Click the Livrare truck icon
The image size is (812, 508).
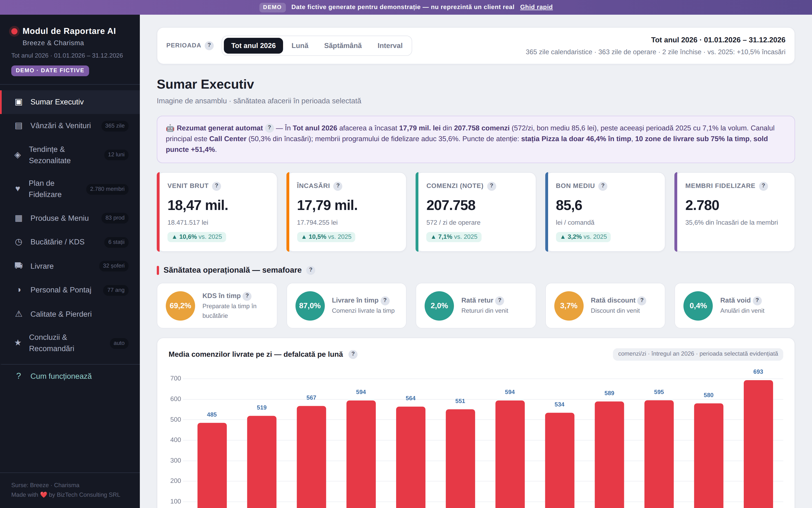click(18, 266)
